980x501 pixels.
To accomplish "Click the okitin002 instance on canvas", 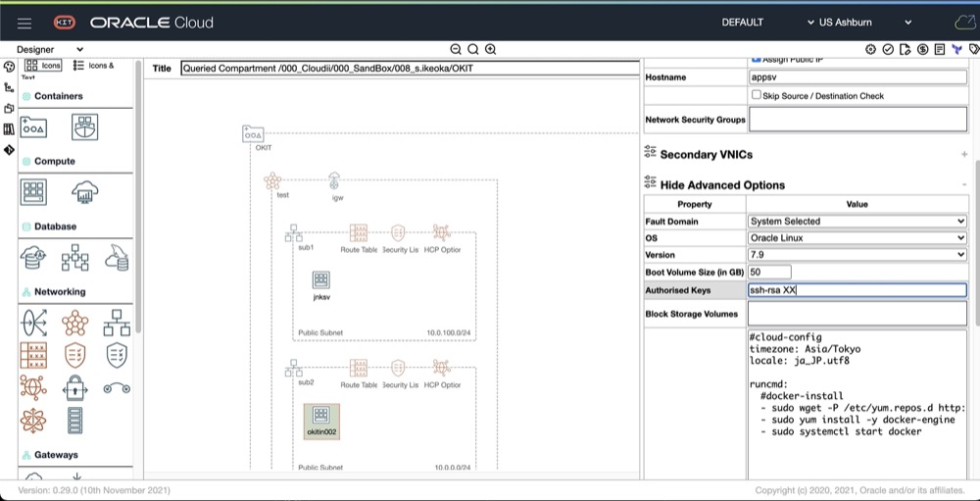I will point(321,421).
